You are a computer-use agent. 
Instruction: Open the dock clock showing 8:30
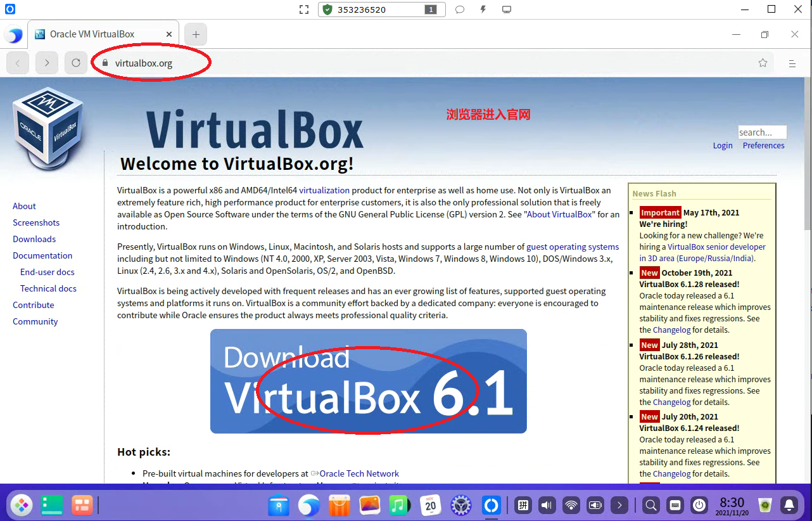click(732, 506)
